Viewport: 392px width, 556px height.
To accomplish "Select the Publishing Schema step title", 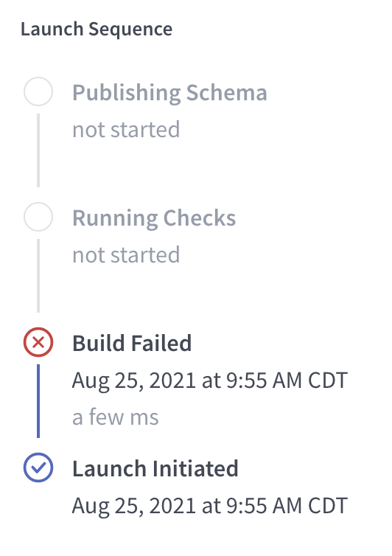I will (x=169, y=93).
